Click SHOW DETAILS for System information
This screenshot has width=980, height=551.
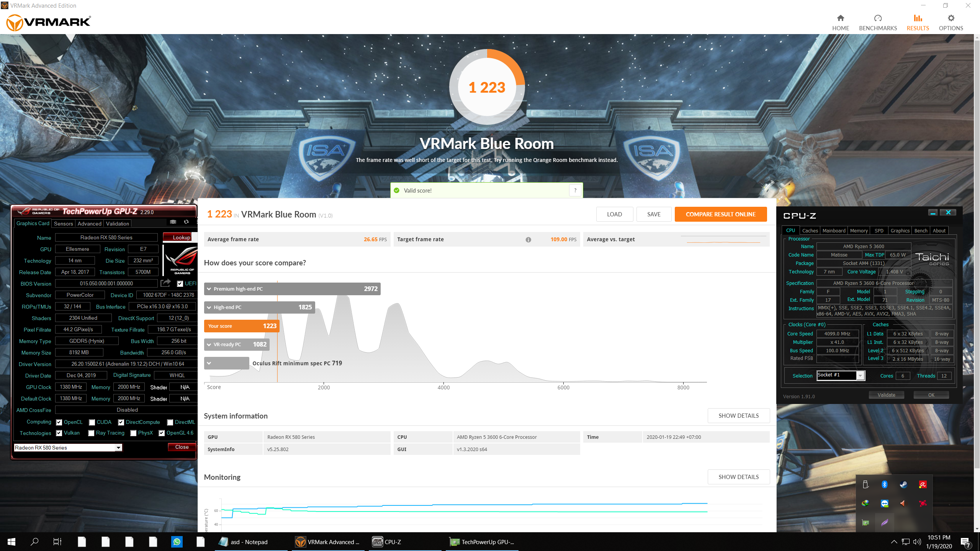coord(738,415)
